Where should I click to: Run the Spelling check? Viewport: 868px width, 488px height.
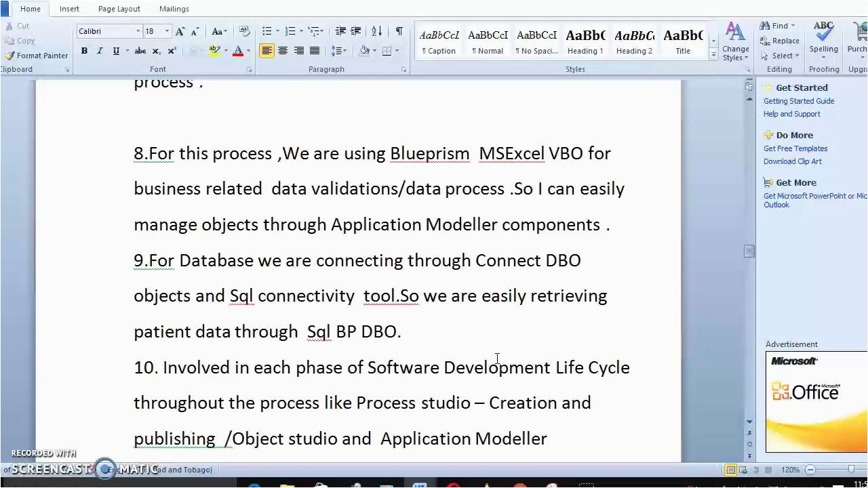pos(823,38)
